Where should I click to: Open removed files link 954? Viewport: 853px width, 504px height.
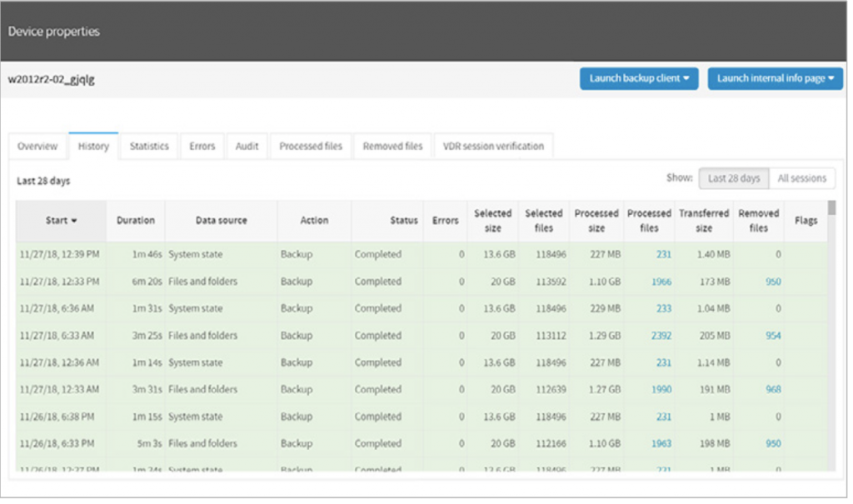pyautogui.click(x=773, y=335)
